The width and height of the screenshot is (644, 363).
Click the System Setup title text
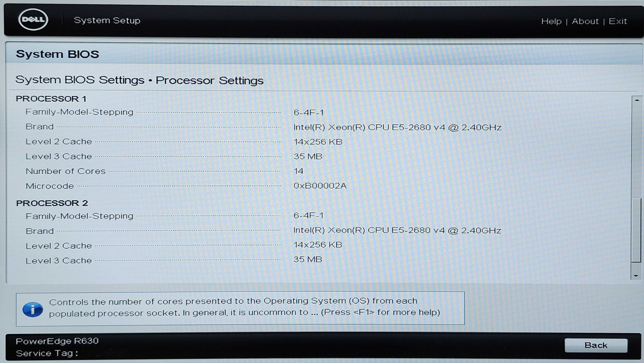[107, 20]
